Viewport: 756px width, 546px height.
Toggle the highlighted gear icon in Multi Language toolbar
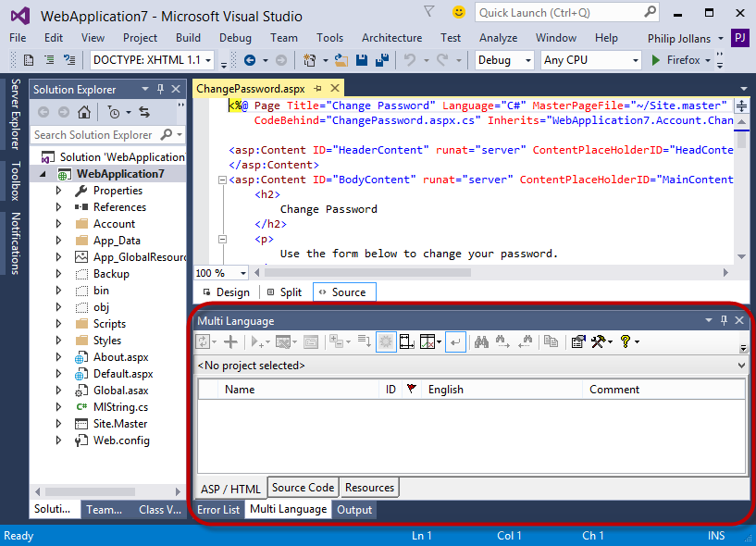click(385, 341)
